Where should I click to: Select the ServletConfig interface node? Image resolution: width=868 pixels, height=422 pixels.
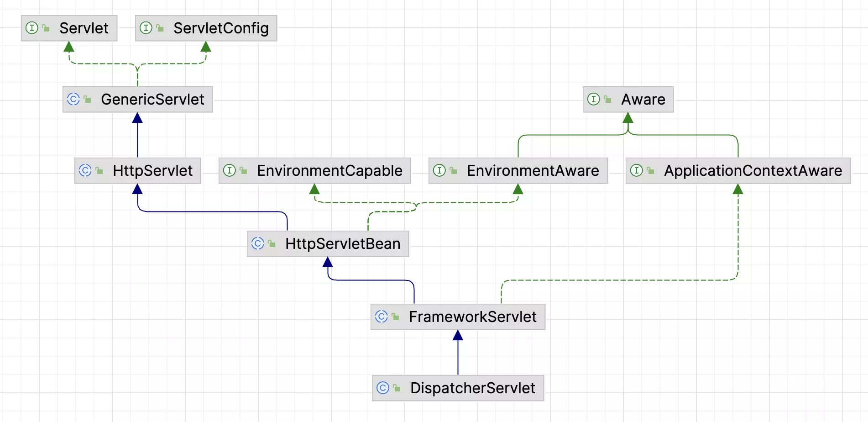pos(206,28)
